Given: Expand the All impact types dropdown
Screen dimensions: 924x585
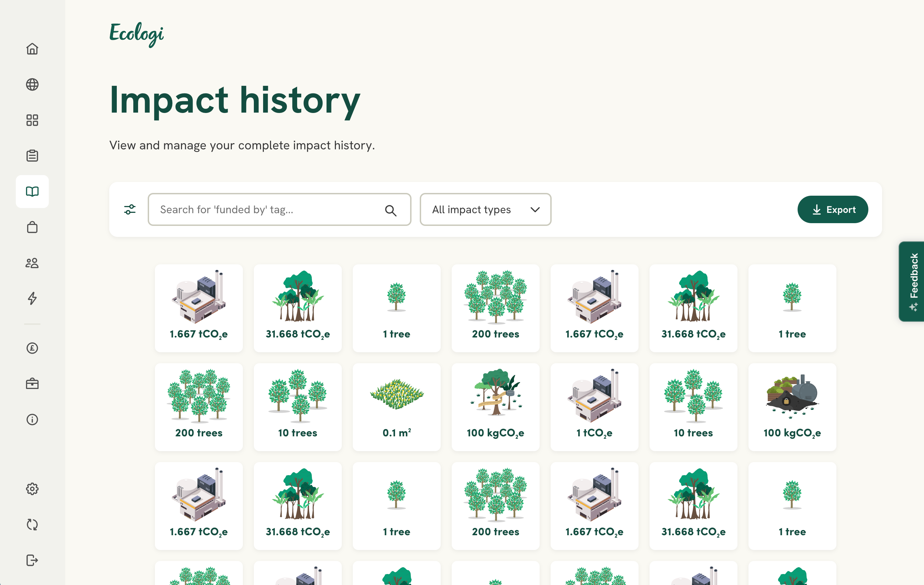Looking at the screenshot, I should tap(485, 209).
